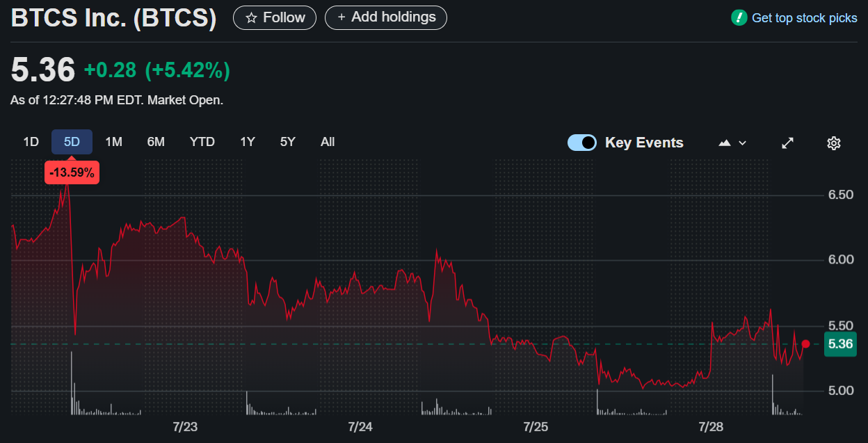The image size is (868, 443).
Task: Open the chart type mountain icon
Action: click(x=725, y=143)
